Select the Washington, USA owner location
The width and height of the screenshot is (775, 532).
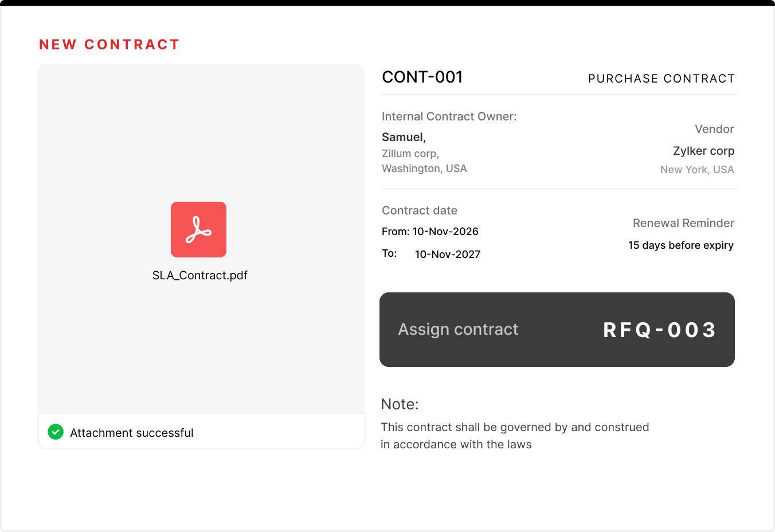[x=424, y=168]
